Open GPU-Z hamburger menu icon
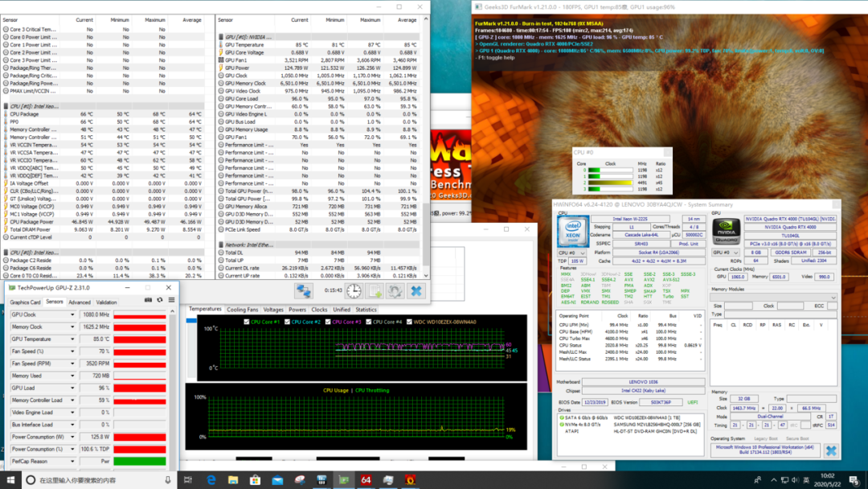This screenshot has height=489, width=868. (172, 300)
